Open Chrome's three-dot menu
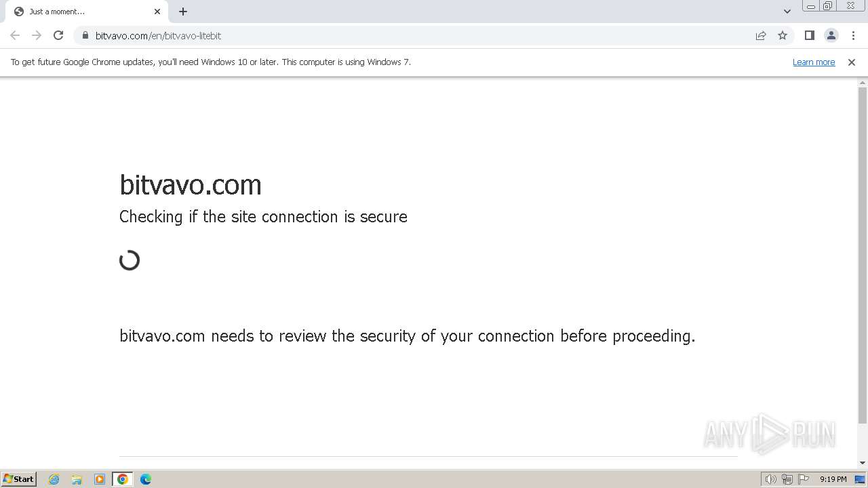868x488 pixels. (853, 35)
